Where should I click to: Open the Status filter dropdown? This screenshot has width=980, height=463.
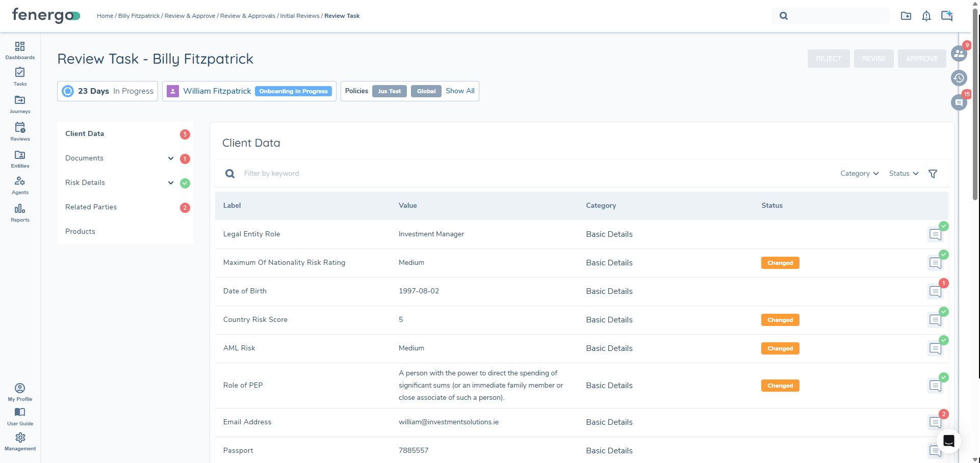[904, 174]
